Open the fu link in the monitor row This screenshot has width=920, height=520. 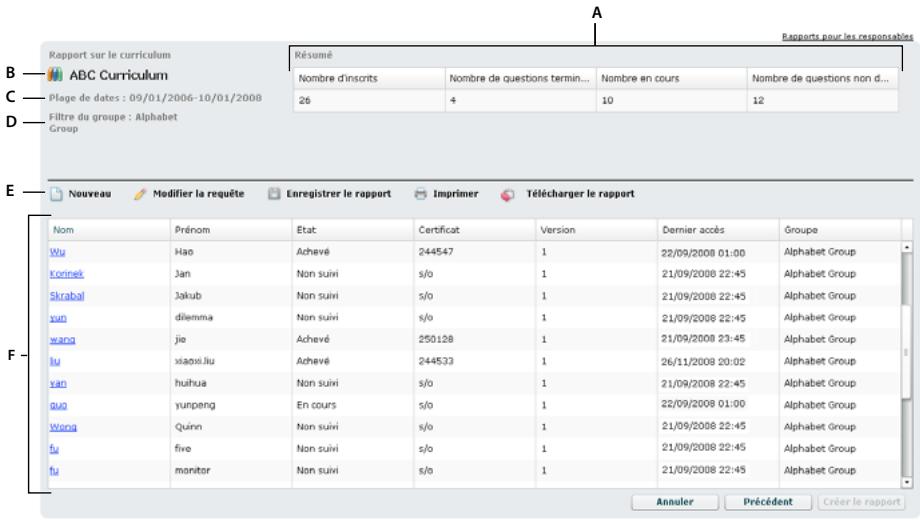click(x=54, y=470)
